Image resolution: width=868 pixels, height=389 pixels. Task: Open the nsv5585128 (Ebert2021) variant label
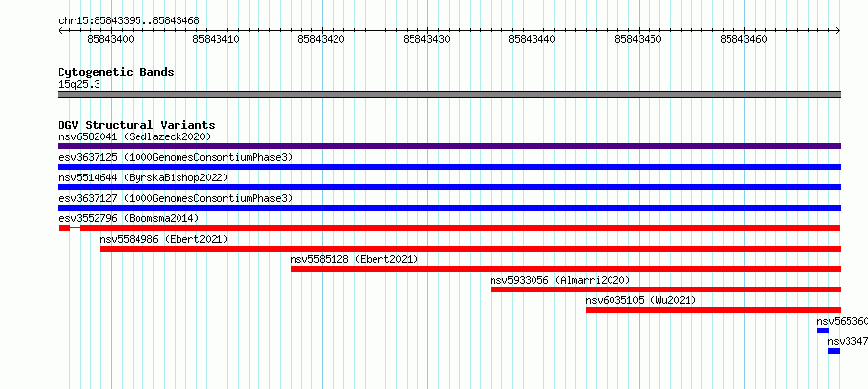354,259
